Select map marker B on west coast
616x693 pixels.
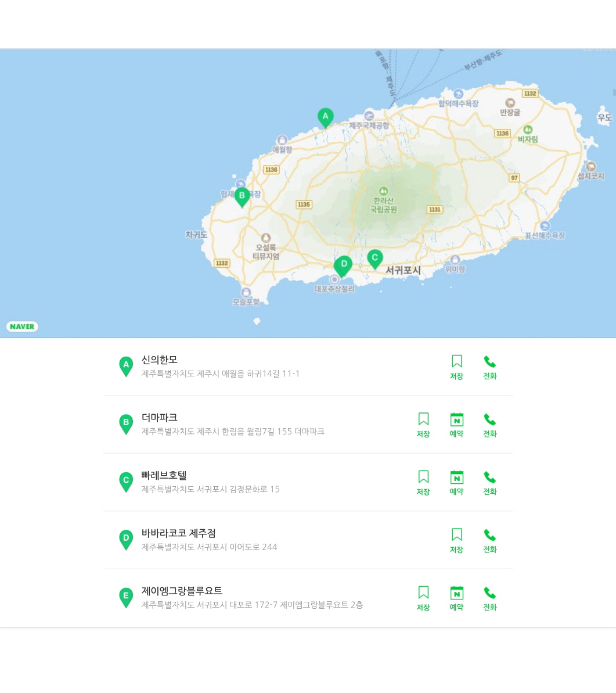[x=242, y=196]
